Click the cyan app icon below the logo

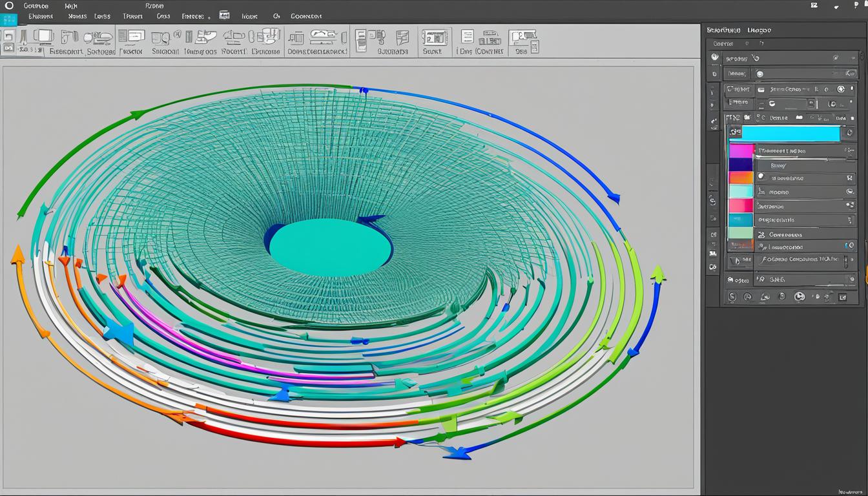(9, 20)
